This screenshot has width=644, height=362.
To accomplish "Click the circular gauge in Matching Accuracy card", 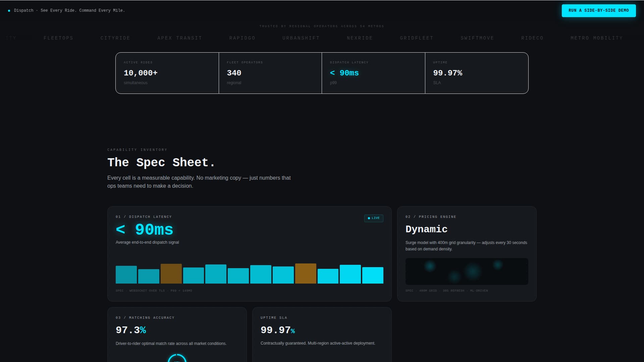I will (x=177, y=358).
